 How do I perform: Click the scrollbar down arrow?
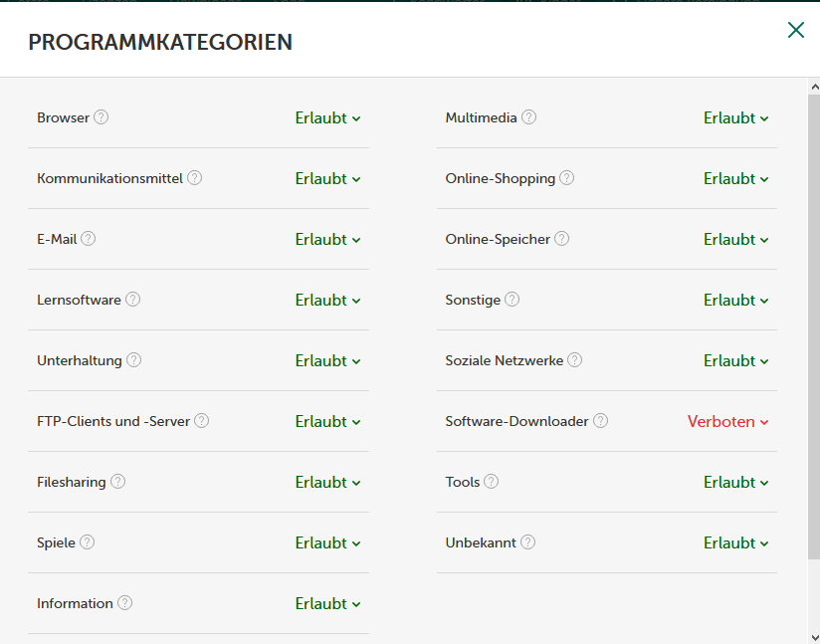pos(813,636)
